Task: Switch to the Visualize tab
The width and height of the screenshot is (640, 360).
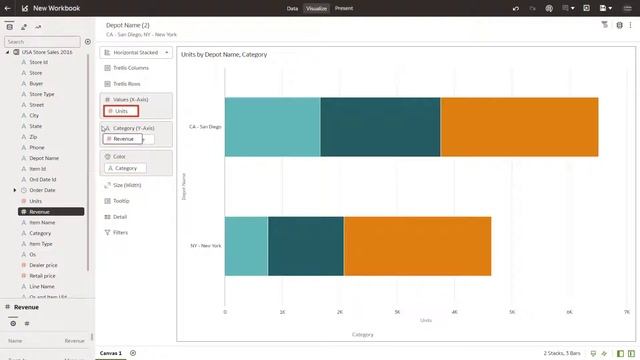Action: (x=316, y=8)
